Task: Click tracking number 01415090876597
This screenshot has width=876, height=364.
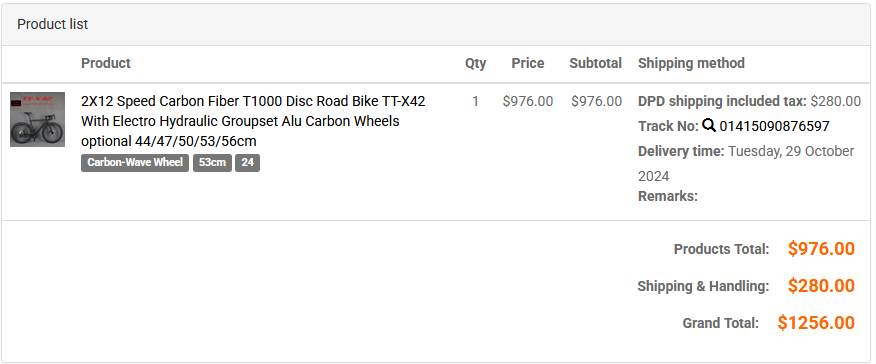Action: tap(774, 126)
